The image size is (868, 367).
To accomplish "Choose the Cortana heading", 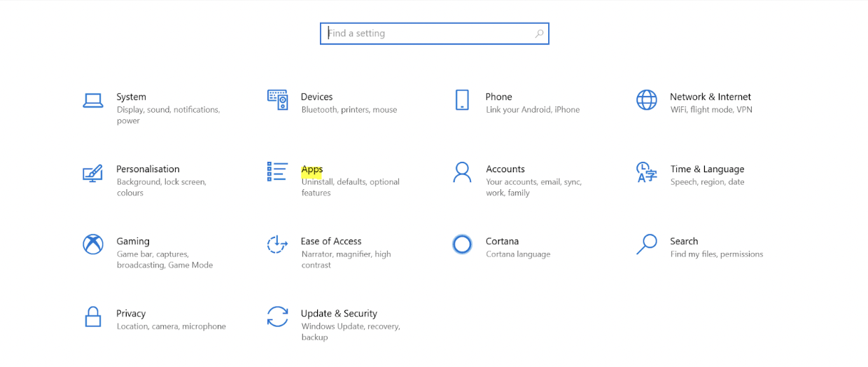I will 503,241.
